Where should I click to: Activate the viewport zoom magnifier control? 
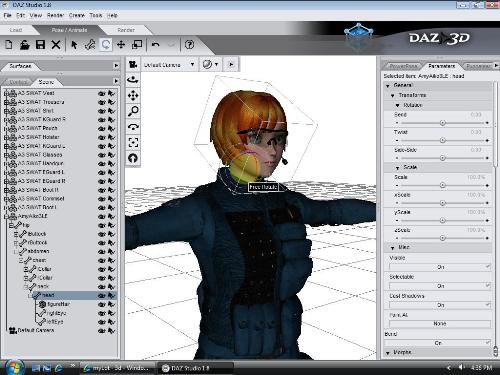(x=133, y=111)
